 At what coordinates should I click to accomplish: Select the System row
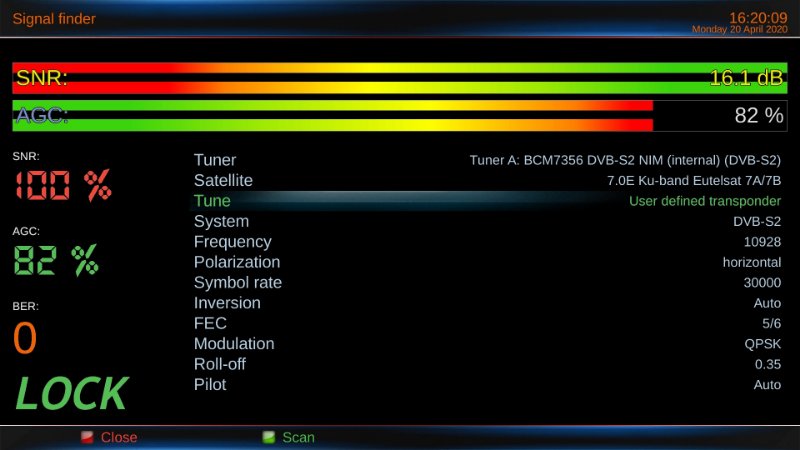point(487,221)
